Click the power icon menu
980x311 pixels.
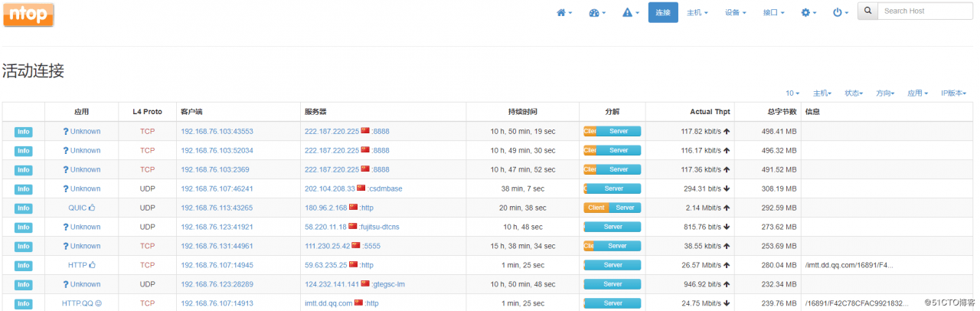point(840,13)
